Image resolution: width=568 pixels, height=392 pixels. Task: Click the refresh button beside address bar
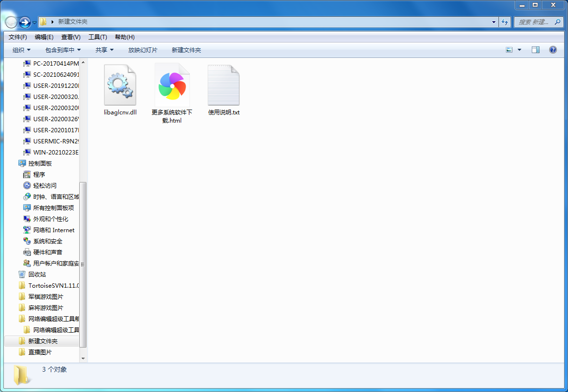pyautogui.click(x=505, y=22)
